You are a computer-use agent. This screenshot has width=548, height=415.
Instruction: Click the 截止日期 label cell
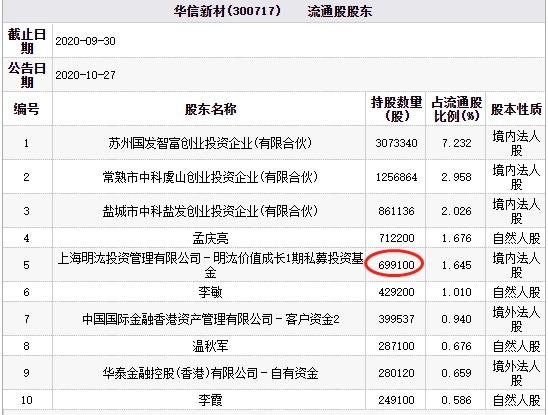(27, 41)
